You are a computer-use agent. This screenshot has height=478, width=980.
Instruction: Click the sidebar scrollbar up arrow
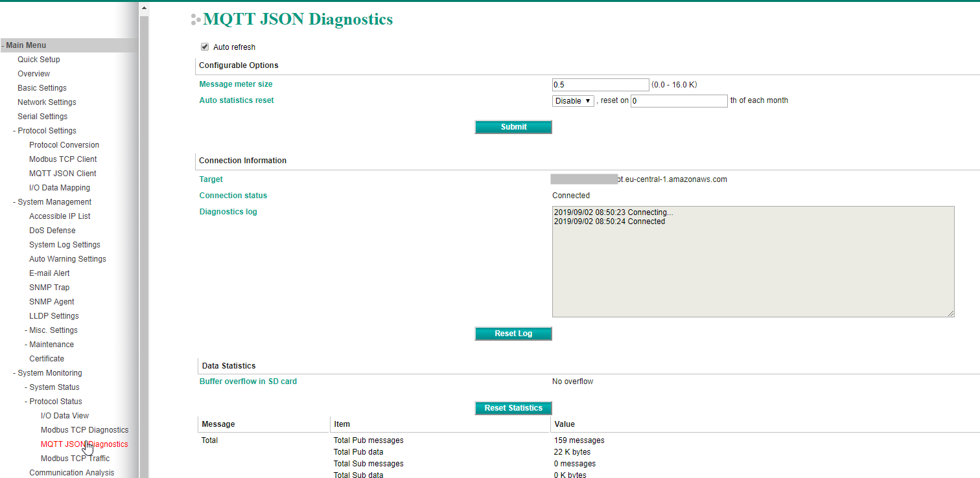144,8
